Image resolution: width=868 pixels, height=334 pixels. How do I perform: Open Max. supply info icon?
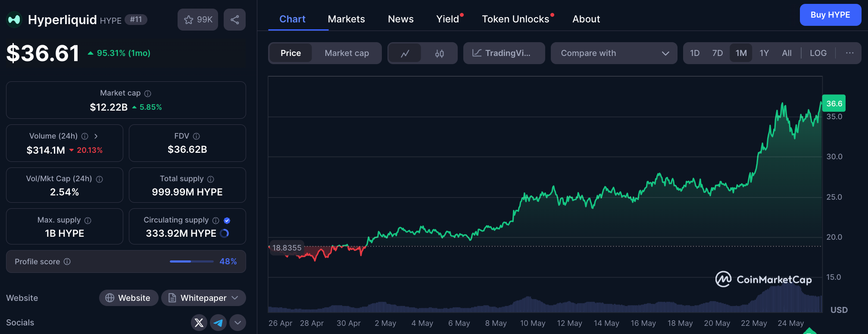click(x=88, y=220)
